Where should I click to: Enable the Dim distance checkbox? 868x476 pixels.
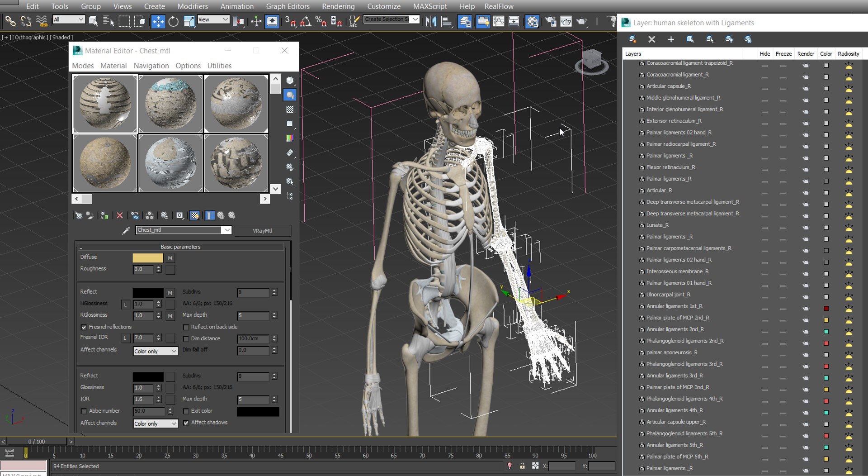coord(186,339)
